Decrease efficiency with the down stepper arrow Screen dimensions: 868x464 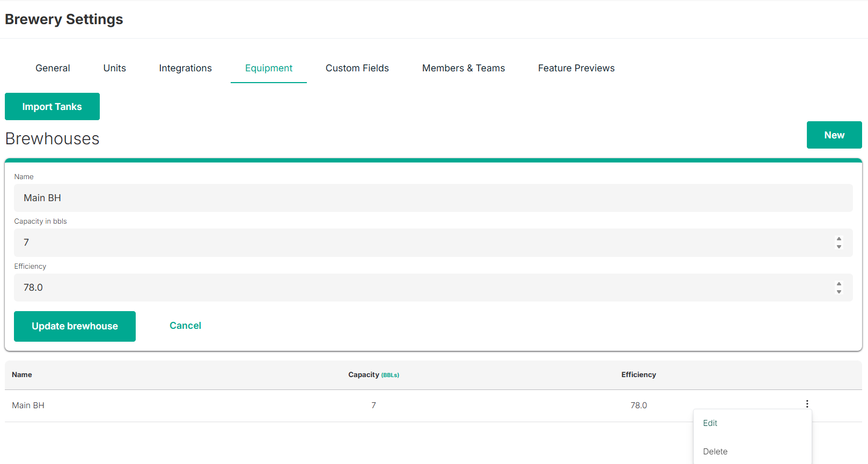coord(839,291)
